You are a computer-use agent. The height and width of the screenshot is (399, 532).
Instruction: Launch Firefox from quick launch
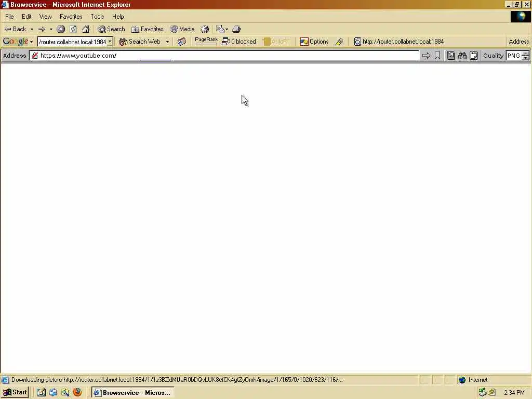(x=77, y=393)
